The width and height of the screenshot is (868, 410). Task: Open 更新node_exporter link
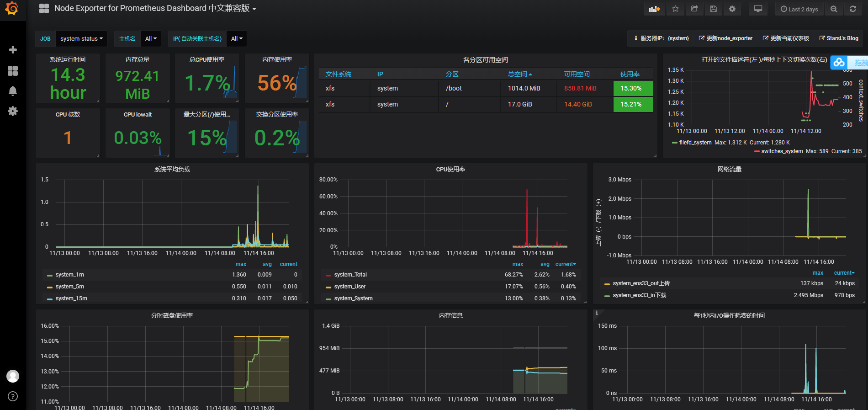725,38
